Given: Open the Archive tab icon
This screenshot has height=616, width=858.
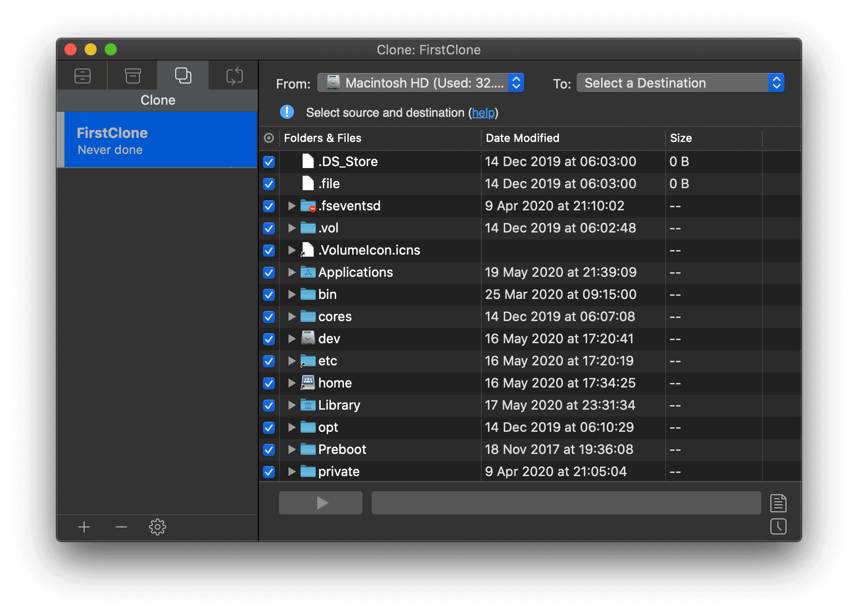Looking at the screenshot, I should [133, 76].
